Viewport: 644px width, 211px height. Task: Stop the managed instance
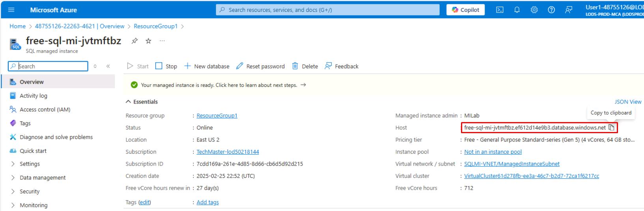[x=166, y=66]
